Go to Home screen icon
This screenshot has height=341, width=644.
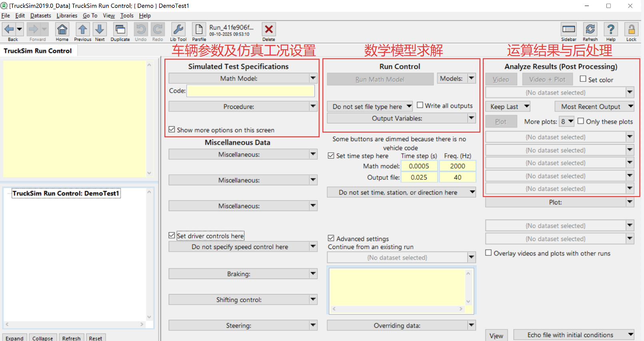(62, 29)
